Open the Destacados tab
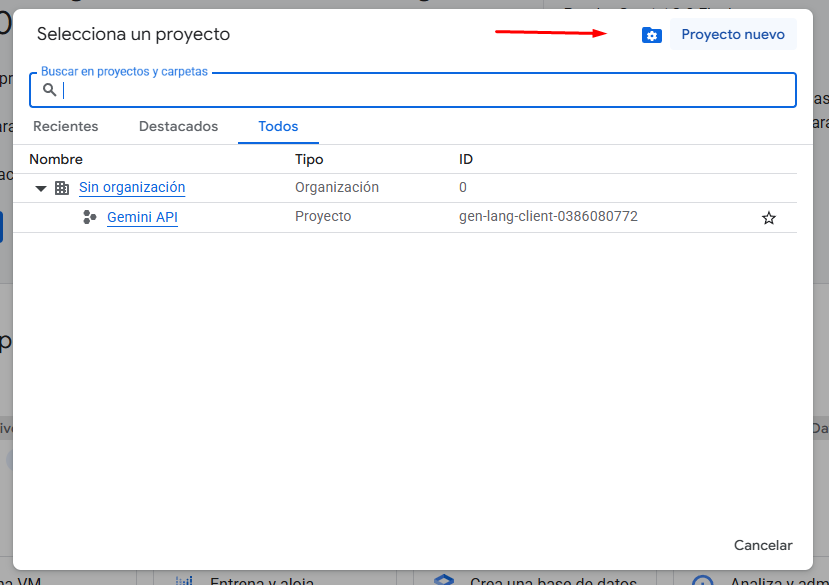This screenshot has width=829, height=585. [x=178, y=127]
